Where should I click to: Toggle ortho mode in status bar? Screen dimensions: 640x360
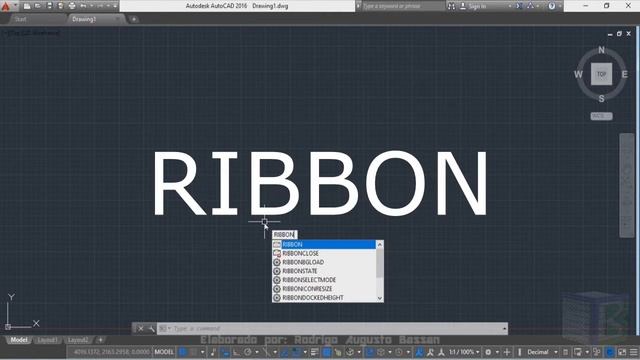click(x=236, y=352)
